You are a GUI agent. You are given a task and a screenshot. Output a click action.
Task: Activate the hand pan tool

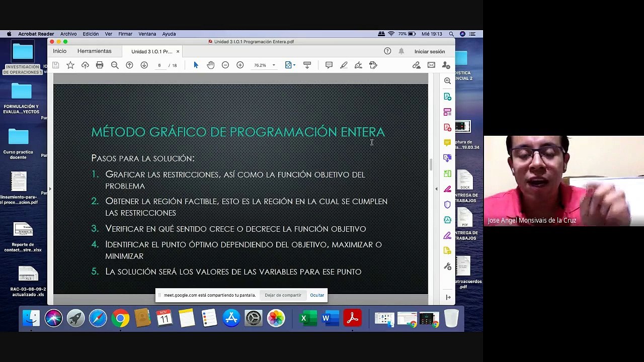point(211,65)
